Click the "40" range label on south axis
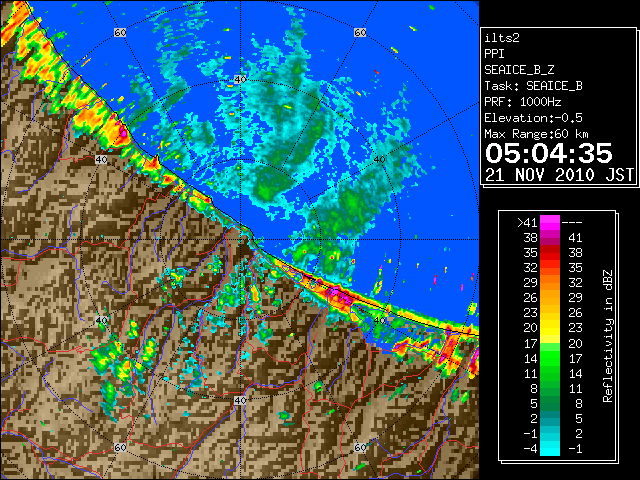 pos(240,400)
